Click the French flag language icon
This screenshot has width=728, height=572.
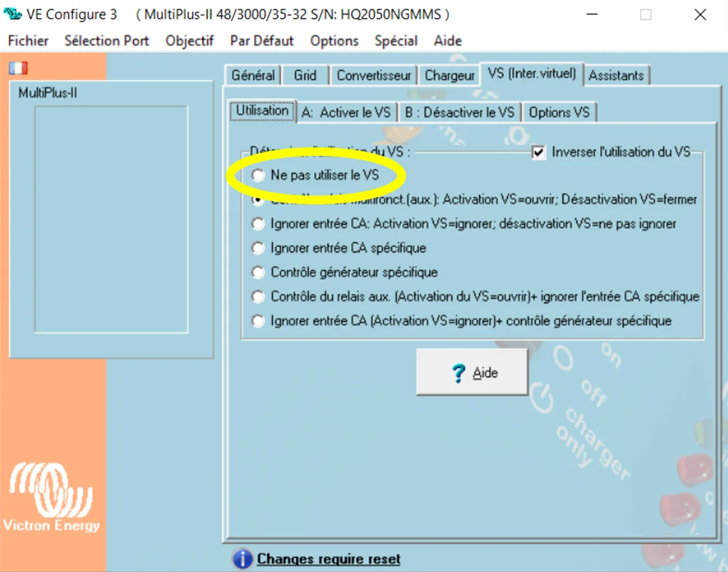click(19, 68)
